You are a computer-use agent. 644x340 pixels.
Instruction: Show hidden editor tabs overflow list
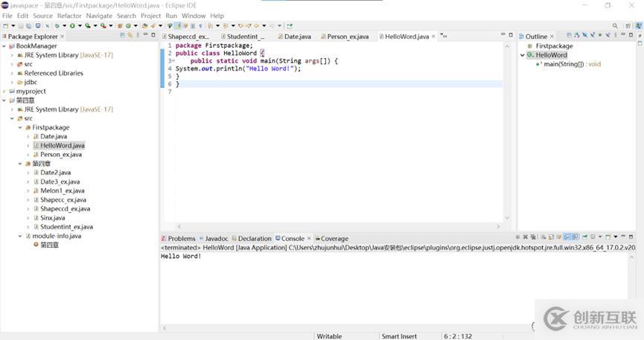(x=444, y=36)
